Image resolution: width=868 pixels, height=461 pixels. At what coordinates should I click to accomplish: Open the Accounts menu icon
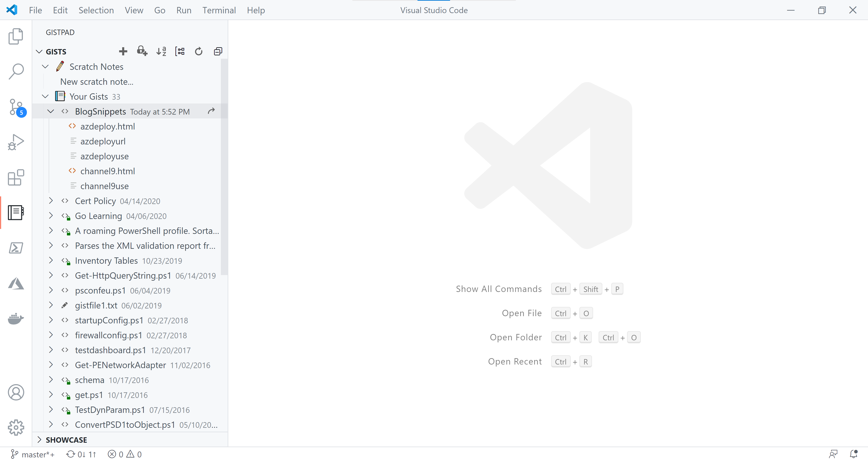pyautogui.click(x=16, y=392)
